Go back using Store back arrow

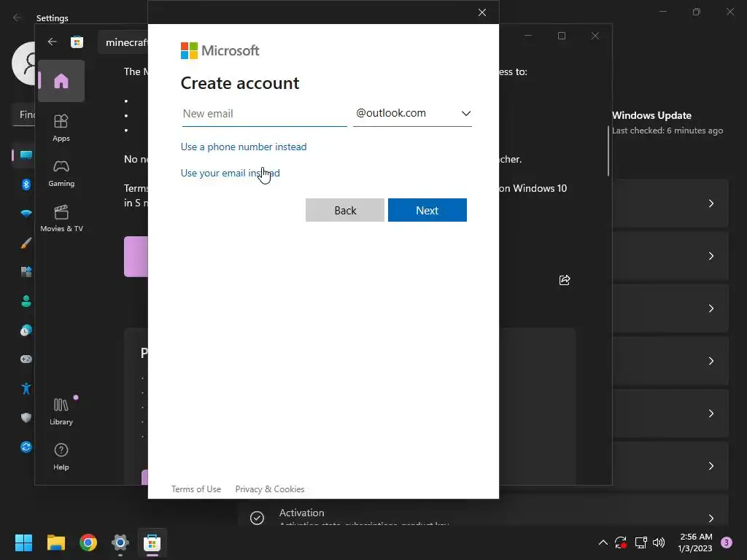point(53,42)
